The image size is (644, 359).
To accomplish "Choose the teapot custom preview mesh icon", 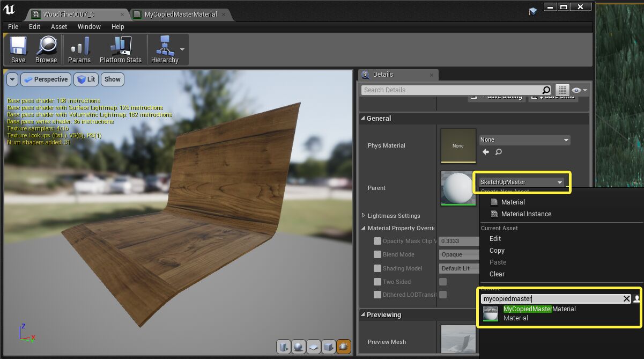I will click(x=343, y=347).
